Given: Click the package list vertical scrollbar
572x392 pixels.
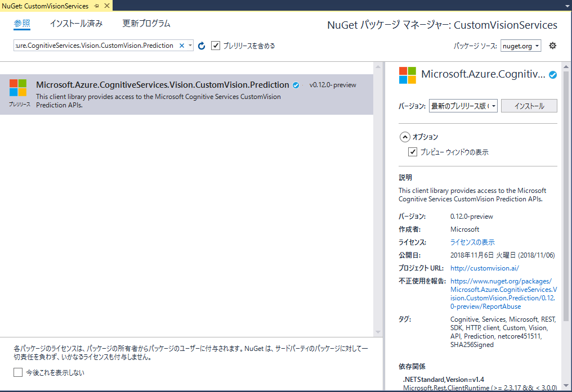Looking at the screenshot, I should (x=378, y=199).
